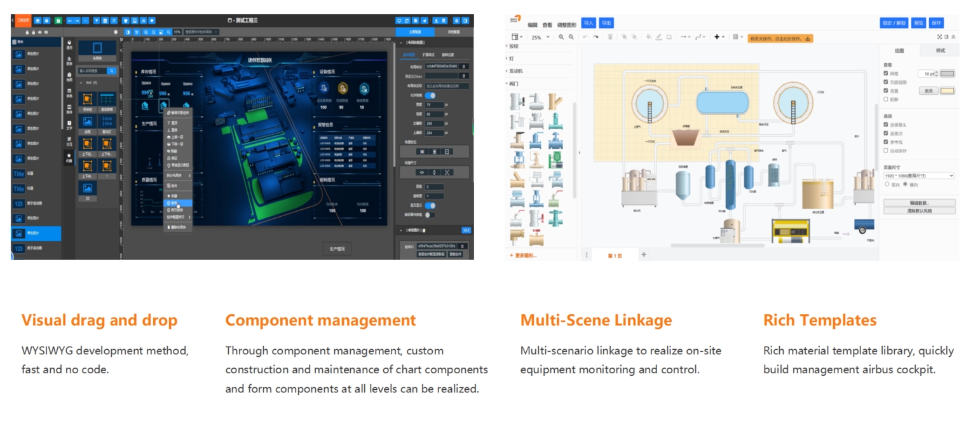
Task: Open the page size 1920*1080 dropdown
Action: (918, 176)
